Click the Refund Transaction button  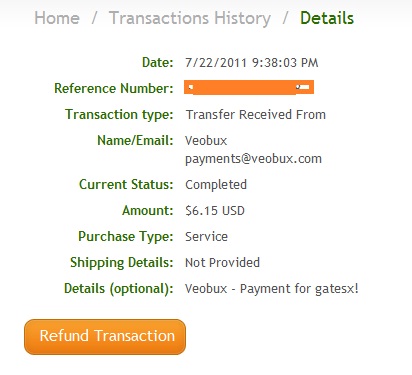(x=105, y=337)
